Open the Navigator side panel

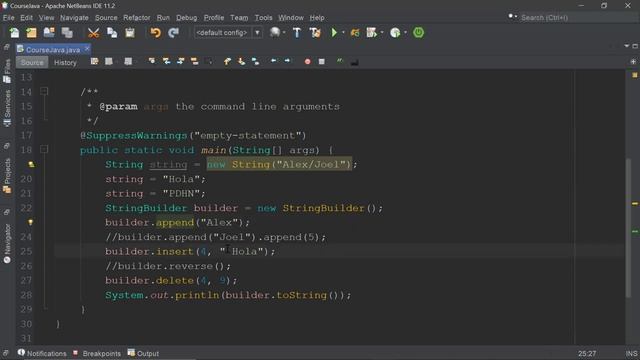pos(7,243)
